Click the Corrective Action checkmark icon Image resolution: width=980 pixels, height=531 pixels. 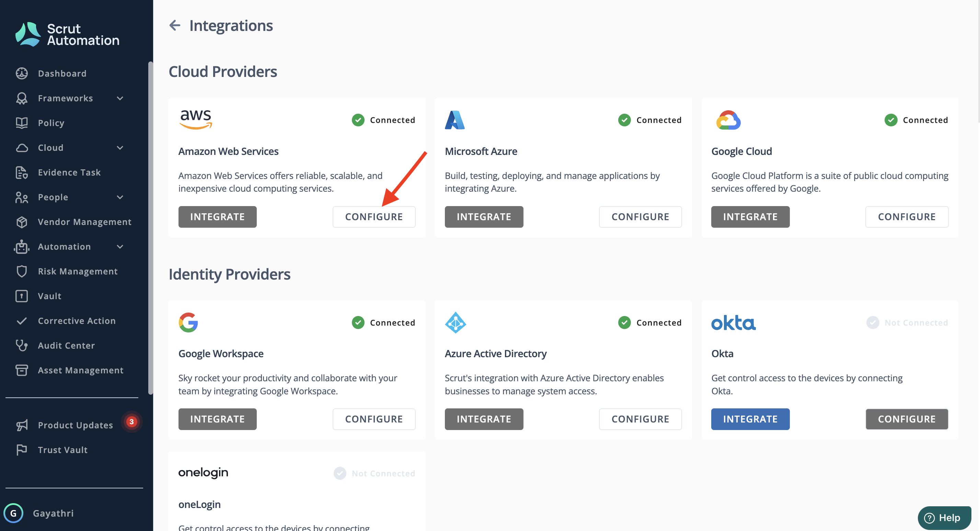(22, 321)
